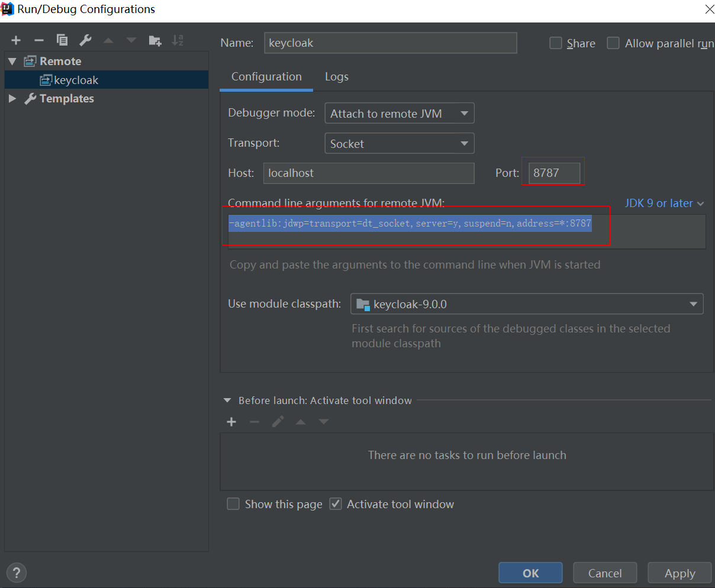This screenshot has width=715, height=588.
Task: Click the Cancel button
Action: pos(605,573)
